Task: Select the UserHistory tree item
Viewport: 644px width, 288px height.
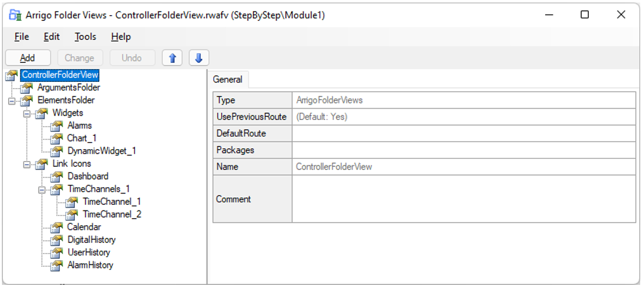Action: (x=89, y=252)
